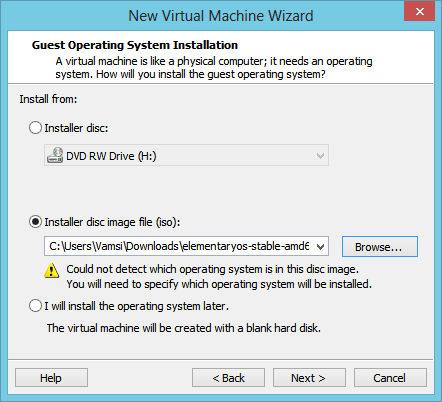Expand the DVD RW Drive (H:) dropdown

(320, 156)
